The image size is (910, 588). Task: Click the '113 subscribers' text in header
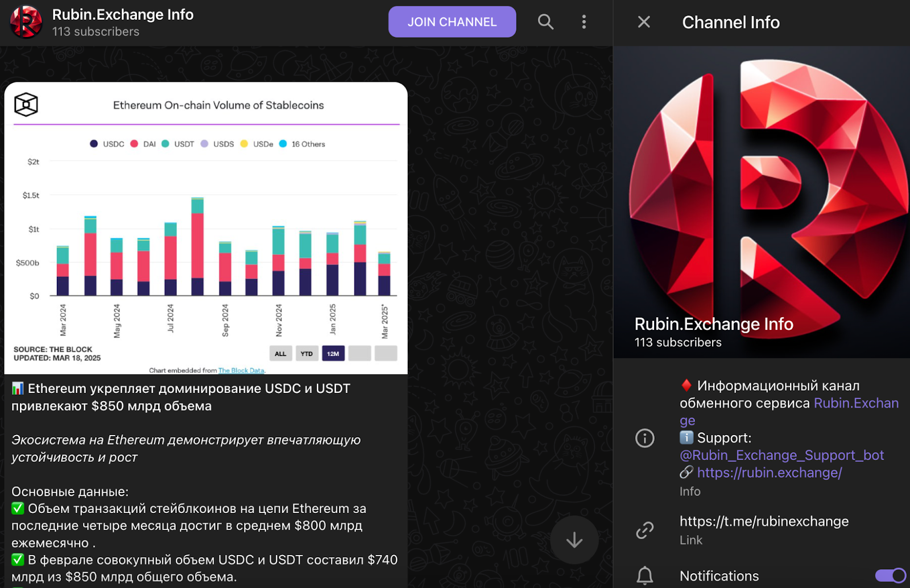click(x=96, y=32)
